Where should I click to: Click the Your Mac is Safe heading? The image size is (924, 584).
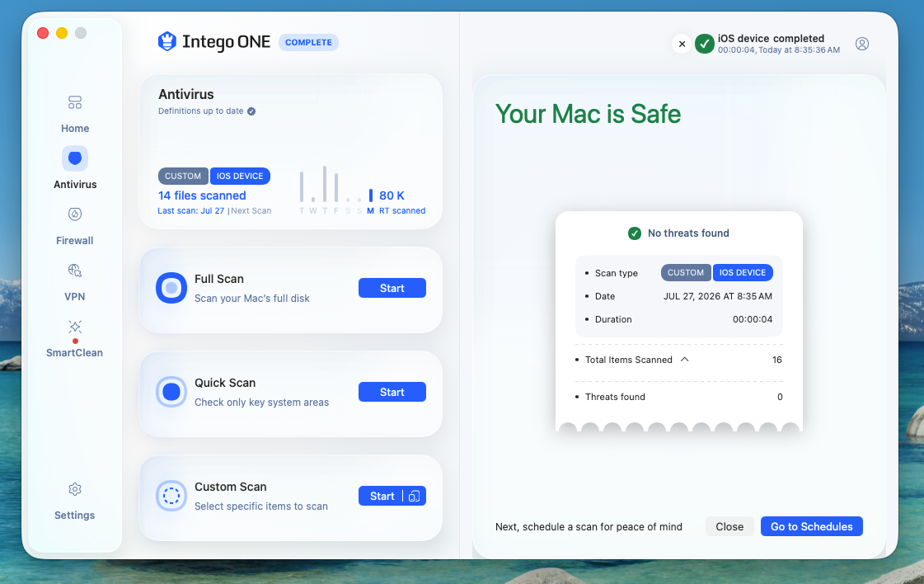tap(588, 114)
